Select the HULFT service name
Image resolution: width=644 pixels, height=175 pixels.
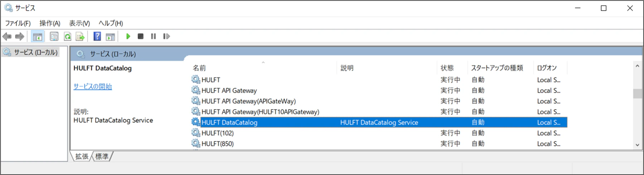[211, 80]
